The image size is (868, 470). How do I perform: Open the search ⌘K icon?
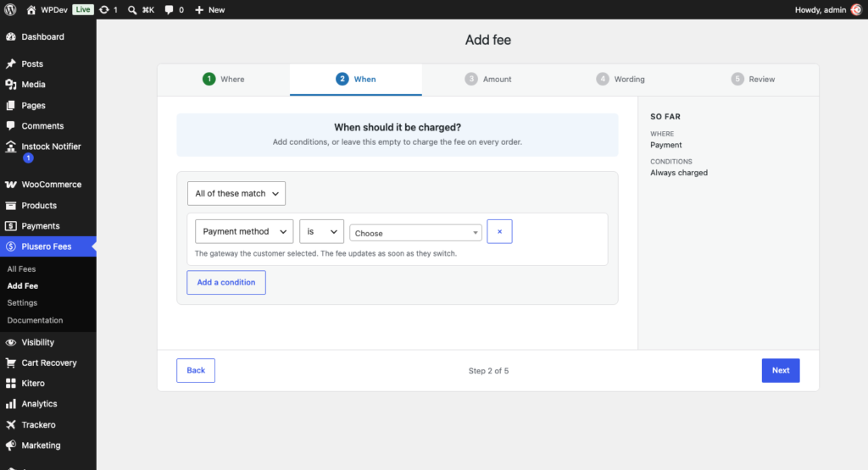tap(131, 10)
